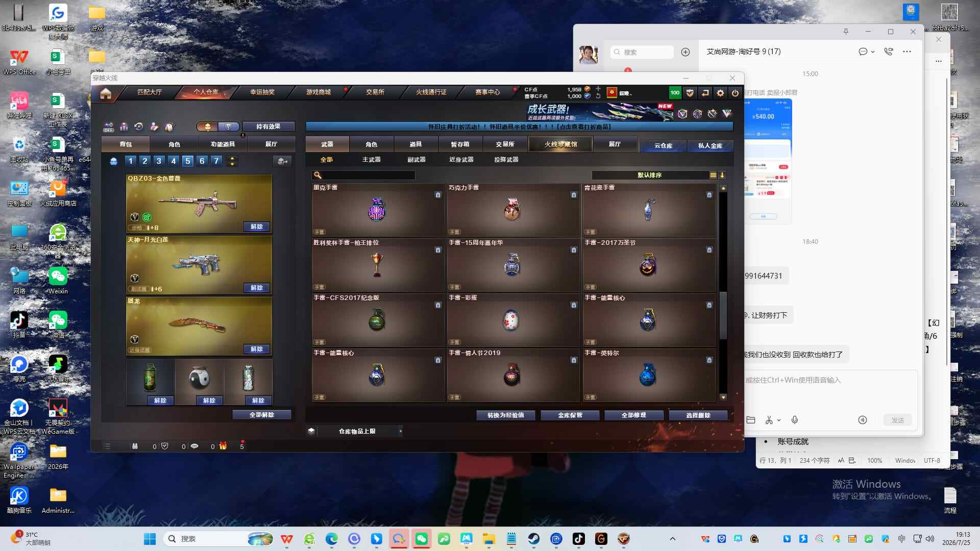
Task: Click the 全部解除 button
Action: coord(262,415)
